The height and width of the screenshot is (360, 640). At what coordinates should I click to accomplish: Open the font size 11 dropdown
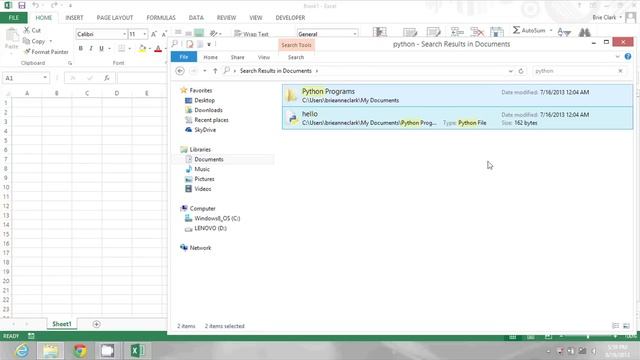click(144, 34)
